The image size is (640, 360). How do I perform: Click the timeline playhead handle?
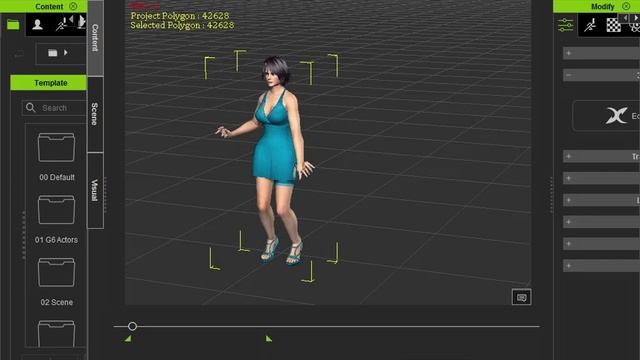[x=132, y=326]
